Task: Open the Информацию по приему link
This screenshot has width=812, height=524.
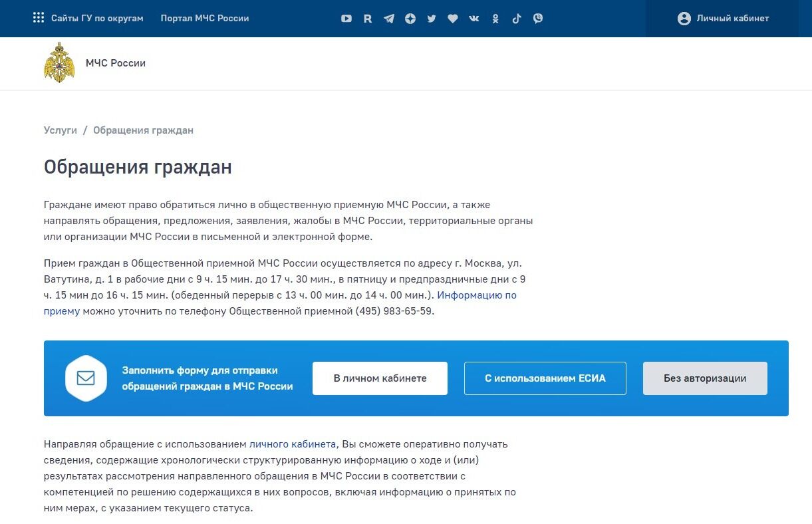Action: tap(280, 303)
